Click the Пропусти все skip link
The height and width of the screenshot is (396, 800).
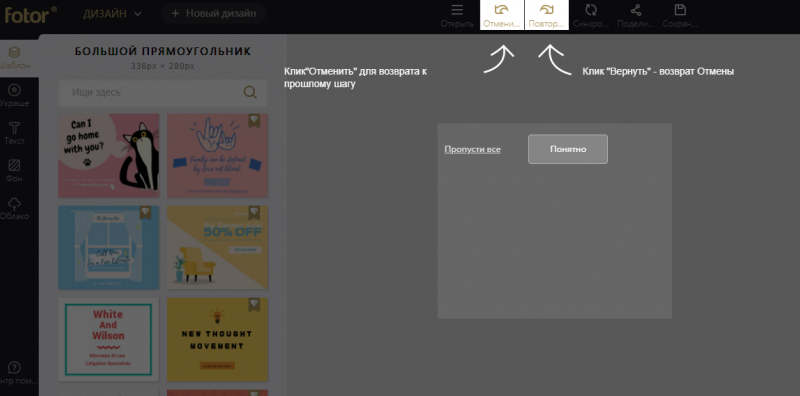coord(472,150)
